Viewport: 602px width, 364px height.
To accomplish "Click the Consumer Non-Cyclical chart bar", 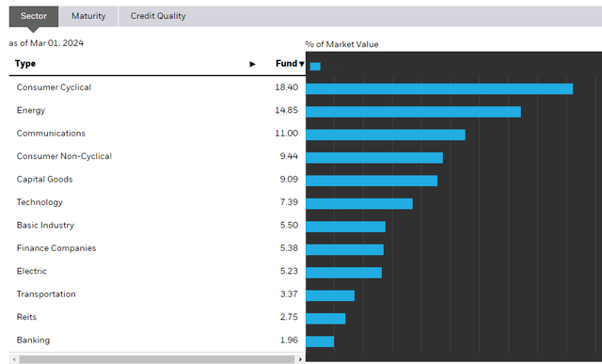I will 374,158.
